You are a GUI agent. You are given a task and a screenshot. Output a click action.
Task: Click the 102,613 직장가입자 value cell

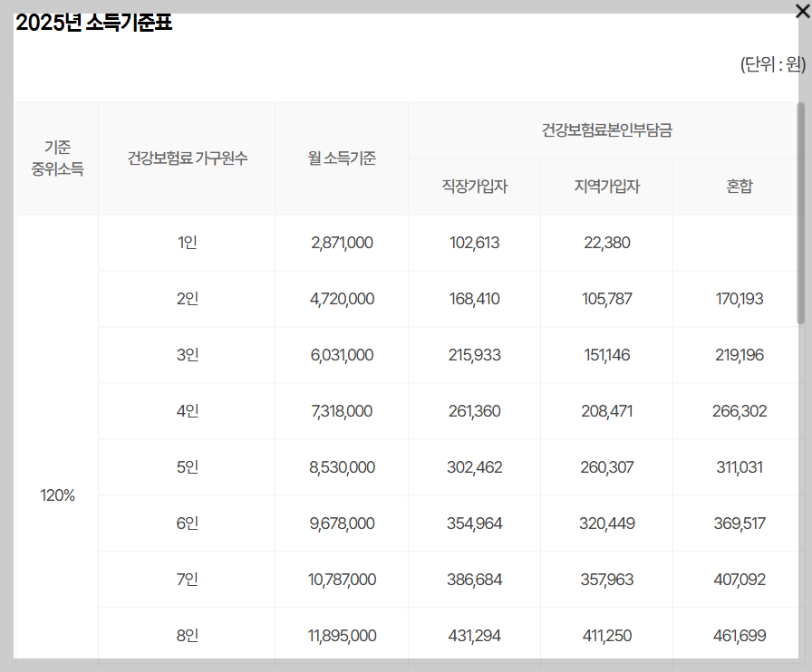[x=474, y=243]
